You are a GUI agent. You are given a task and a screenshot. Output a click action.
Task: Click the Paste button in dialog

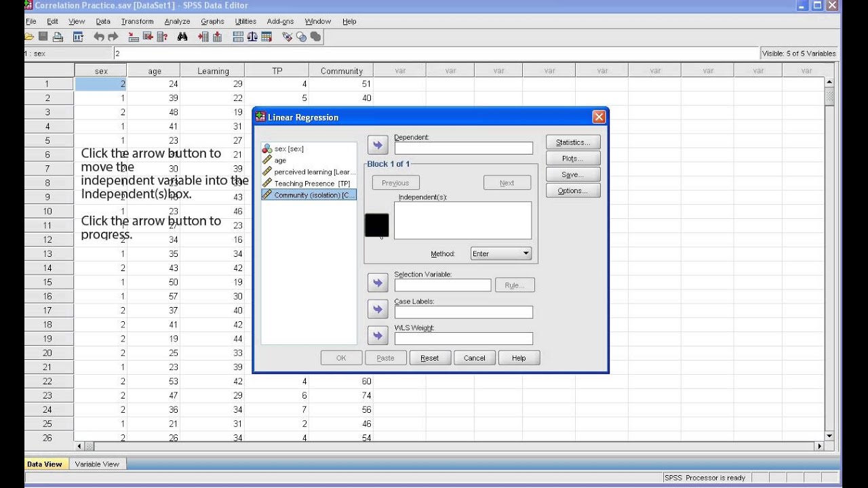click(385, 358)
